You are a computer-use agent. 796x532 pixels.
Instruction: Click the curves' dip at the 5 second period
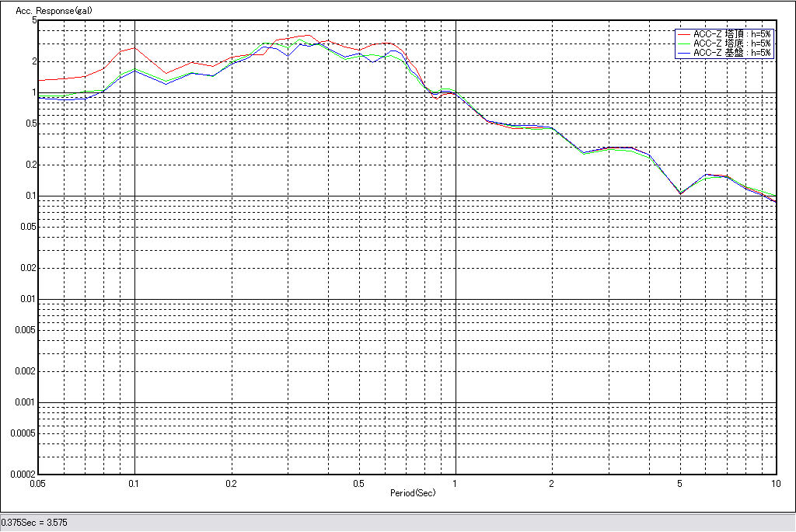[680, 193]
